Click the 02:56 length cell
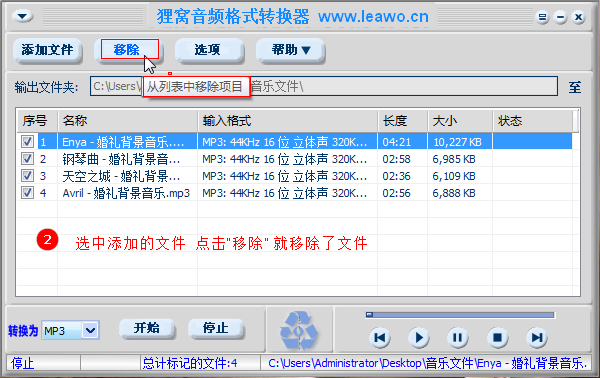The width and height of the screenshot is (600, 378). [x=396, y=193]
